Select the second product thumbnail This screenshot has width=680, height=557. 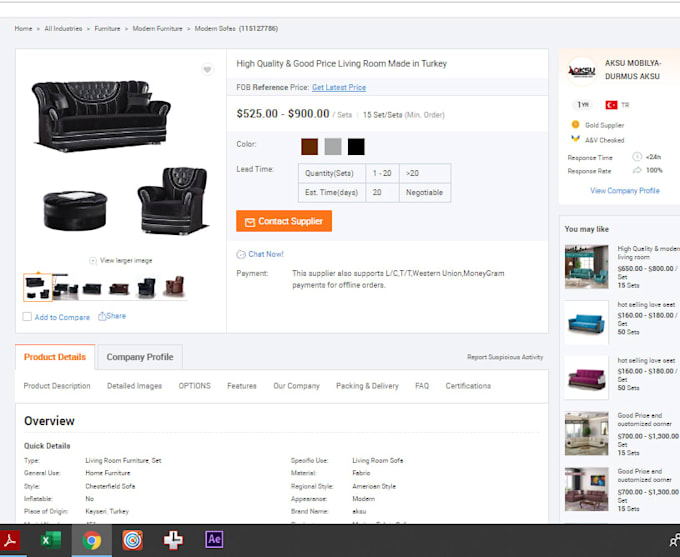pyautogui.click(x=65, y=288)
